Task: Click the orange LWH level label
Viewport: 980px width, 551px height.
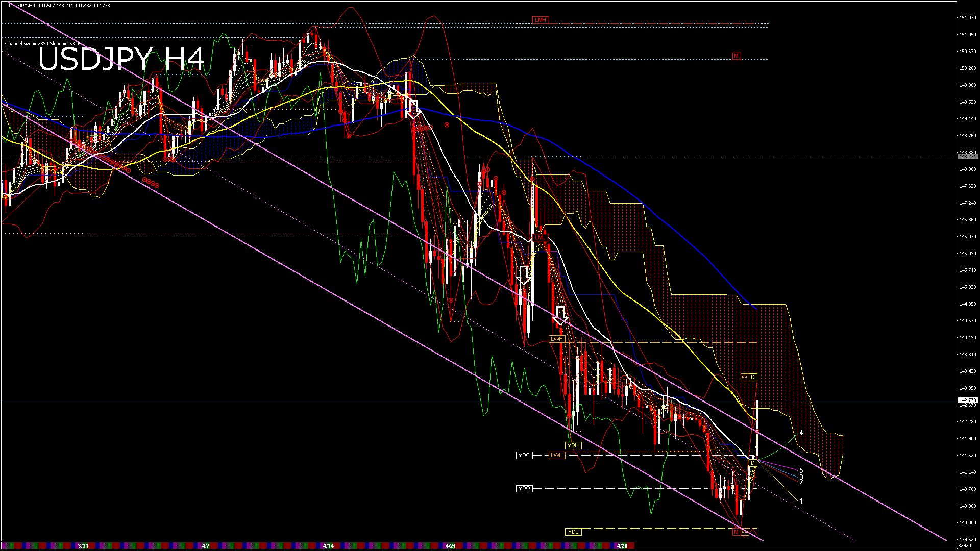Action: point(556,339)
